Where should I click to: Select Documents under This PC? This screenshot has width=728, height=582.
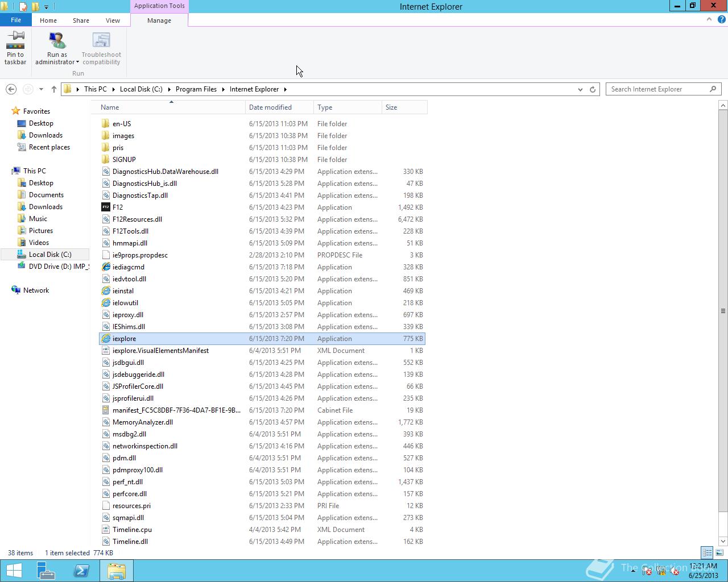pyautogui.click(x=46, y=195)
